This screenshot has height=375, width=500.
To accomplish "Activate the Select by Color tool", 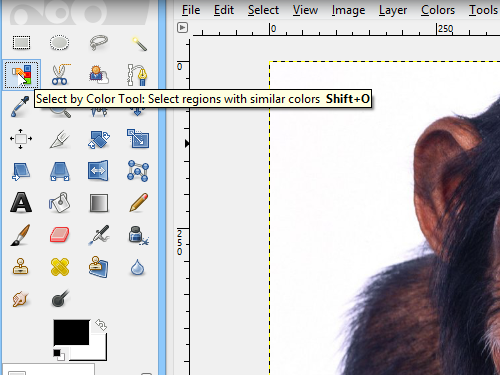I will (x=21, y=75).
